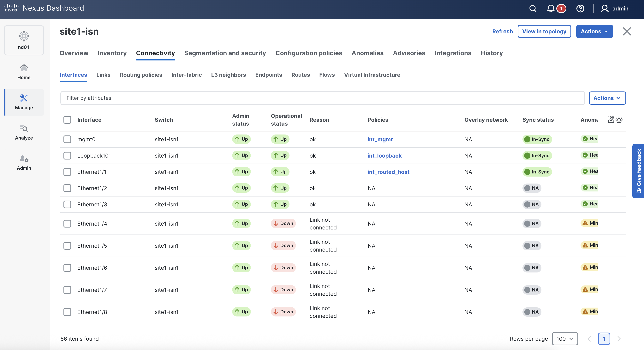Open the search magnifier in header
644x350 pixels.
coord(533,9)
